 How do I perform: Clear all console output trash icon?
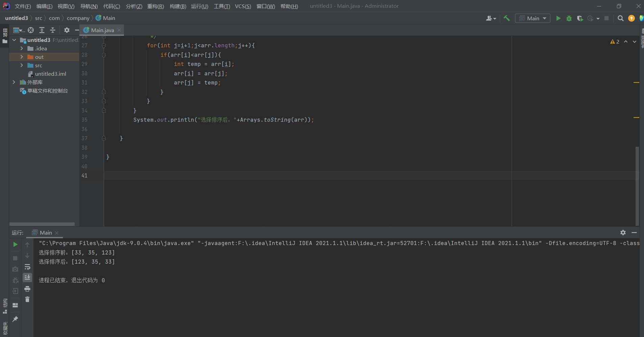[27, 299]
